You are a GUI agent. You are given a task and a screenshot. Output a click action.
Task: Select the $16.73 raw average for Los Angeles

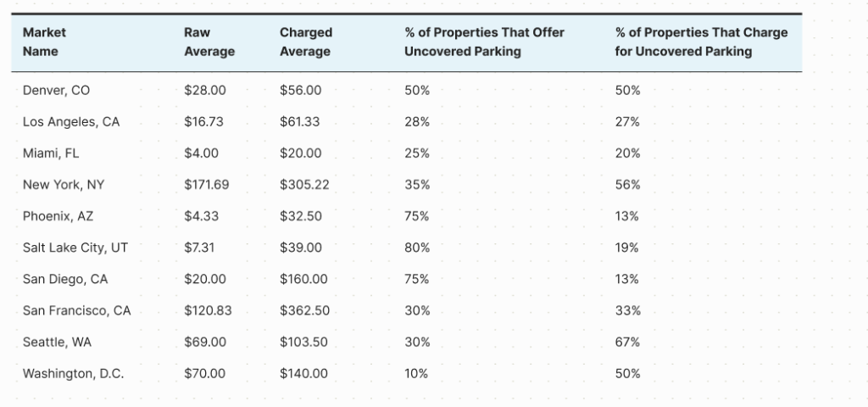(203, 122)
